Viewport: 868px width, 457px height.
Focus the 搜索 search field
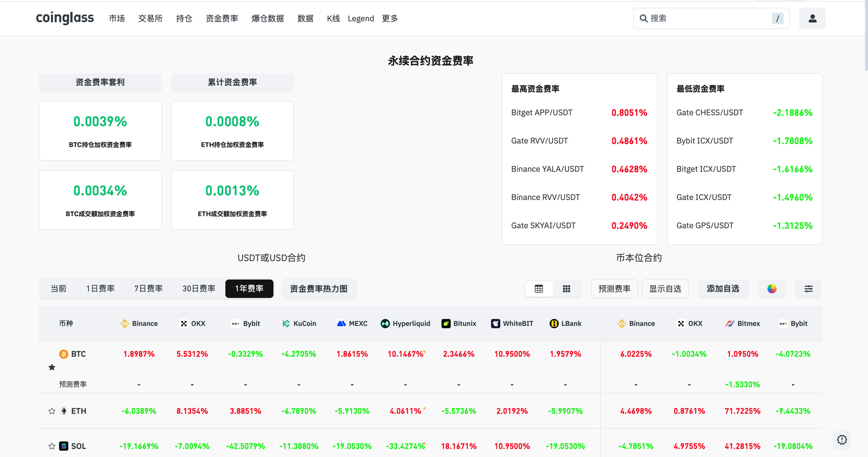click(x=711, y=19)
